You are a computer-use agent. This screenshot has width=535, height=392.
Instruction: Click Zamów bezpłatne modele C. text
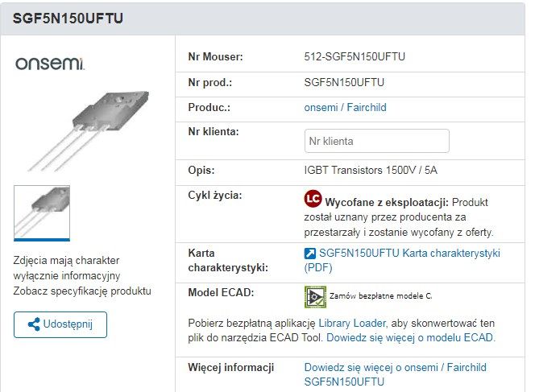pos(381,296)
